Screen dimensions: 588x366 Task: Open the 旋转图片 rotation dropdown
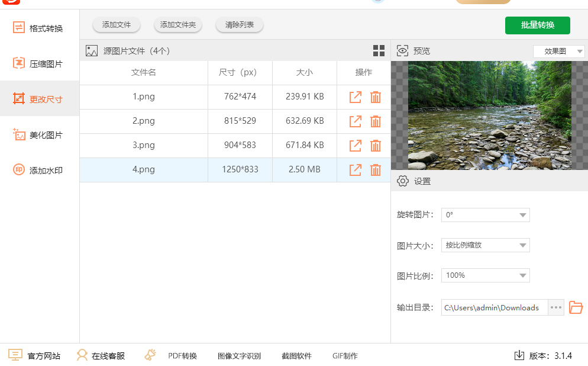click(x=485, y=215)
